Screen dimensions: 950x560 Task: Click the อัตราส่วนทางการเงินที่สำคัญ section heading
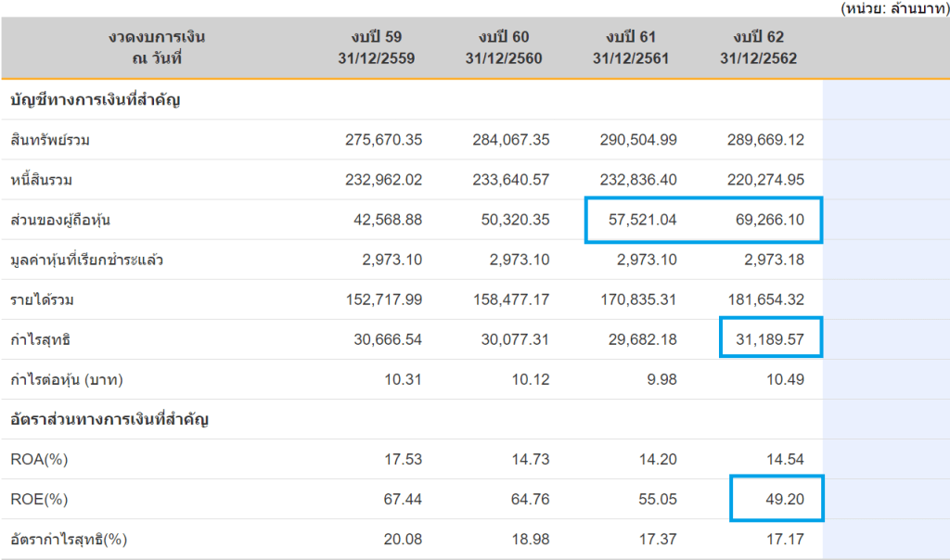coord(109,419)
